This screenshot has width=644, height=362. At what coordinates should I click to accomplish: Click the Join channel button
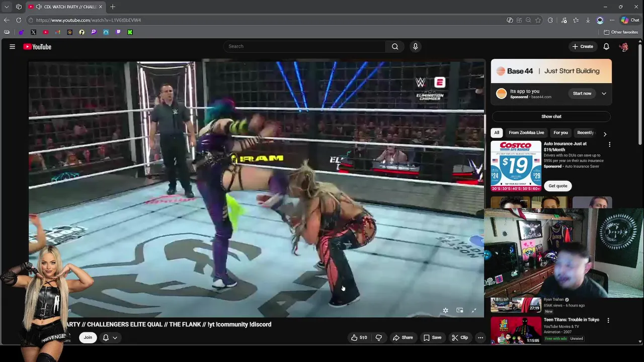(88, 337)
